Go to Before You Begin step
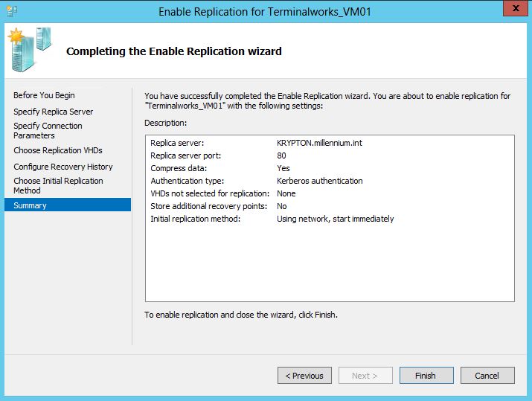The image size is (532, 401). point(44,95)
